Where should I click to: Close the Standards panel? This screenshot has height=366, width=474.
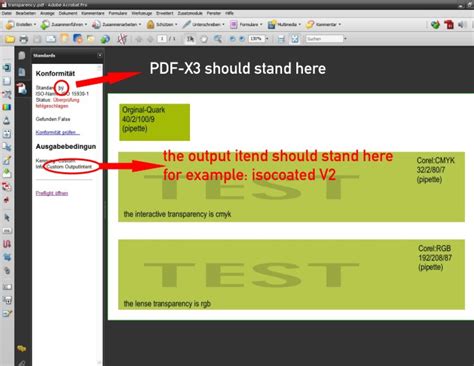point(100,55)
